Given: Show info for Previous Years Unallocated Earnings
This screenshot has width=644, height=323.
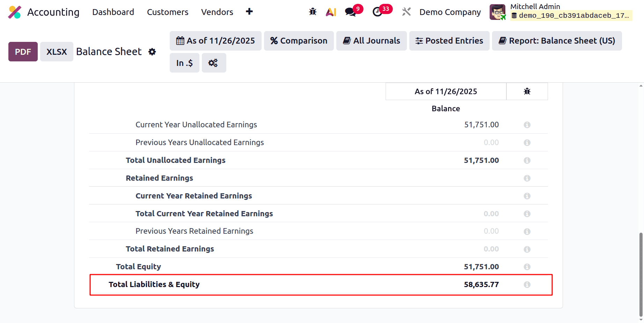Looking at the screenshot, I should point(527,143).
